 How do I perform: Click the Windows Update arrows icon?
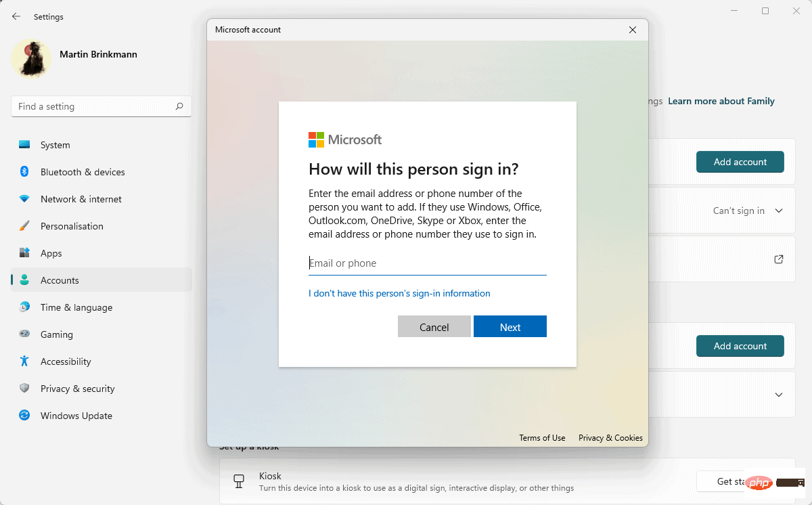click(x=24, y=416)
